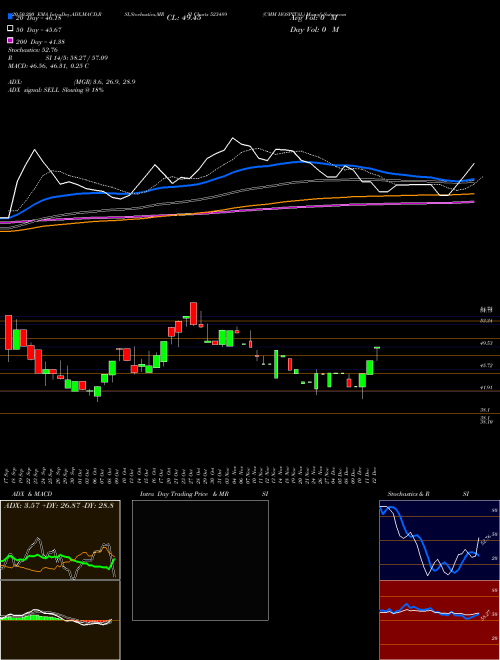The width and height of the screenshot is (500, 660).
Task: Select the '200 Day - 41.38' legend label
Action: (x=40, y=42)
